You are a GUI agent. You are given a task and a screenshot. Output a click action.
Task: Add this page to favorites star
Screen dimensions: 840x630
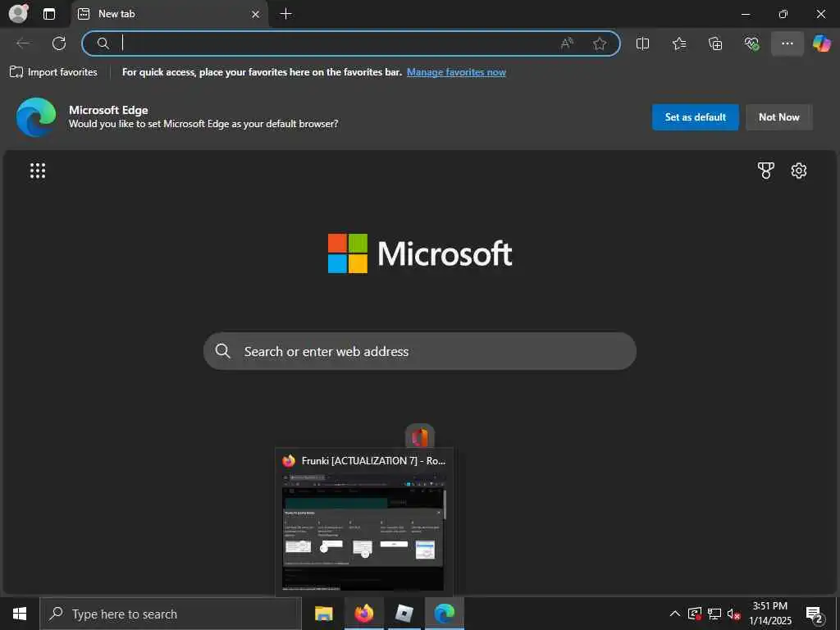pos(600,43)
